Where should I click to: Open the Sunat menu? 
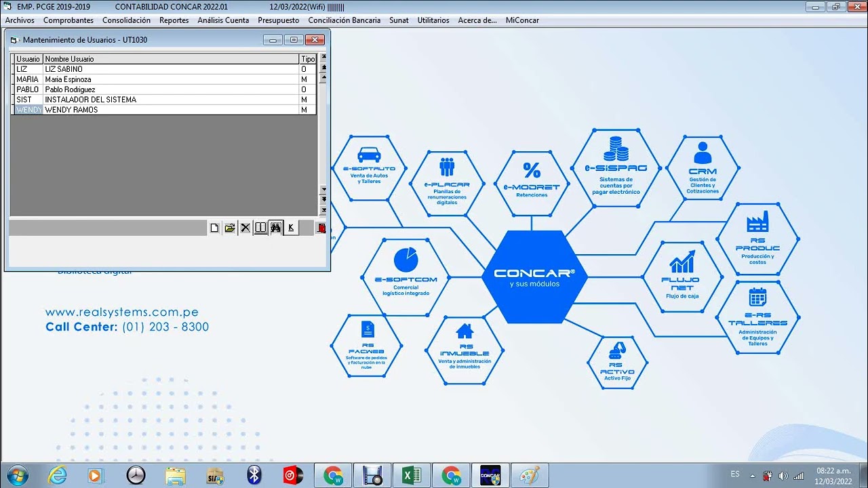pos(399,20)
